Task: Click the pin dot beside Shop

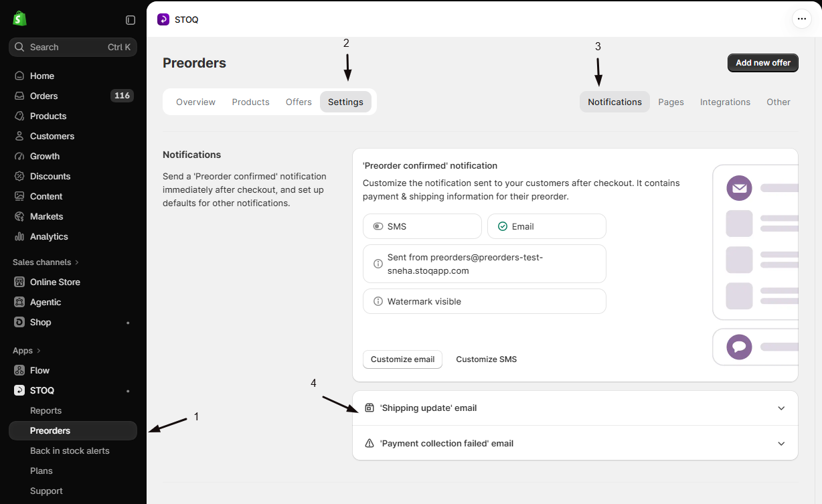Action: pyautogui.click(x=128, y=323)
